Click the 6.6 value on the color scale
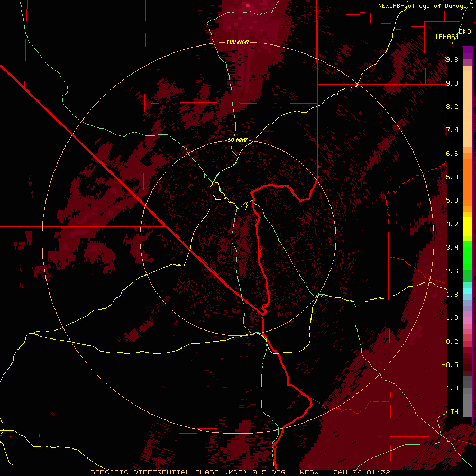The image size is (476, 476). 452,153
